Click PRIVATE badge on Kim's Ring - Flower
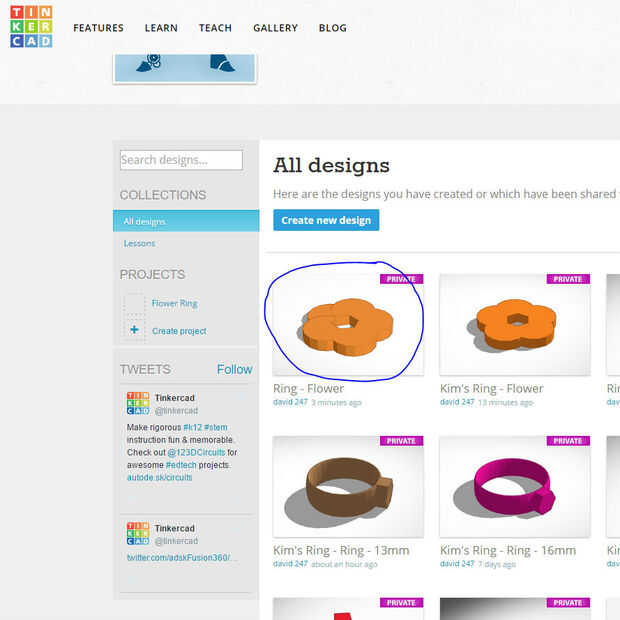 (x=568, y=279)
